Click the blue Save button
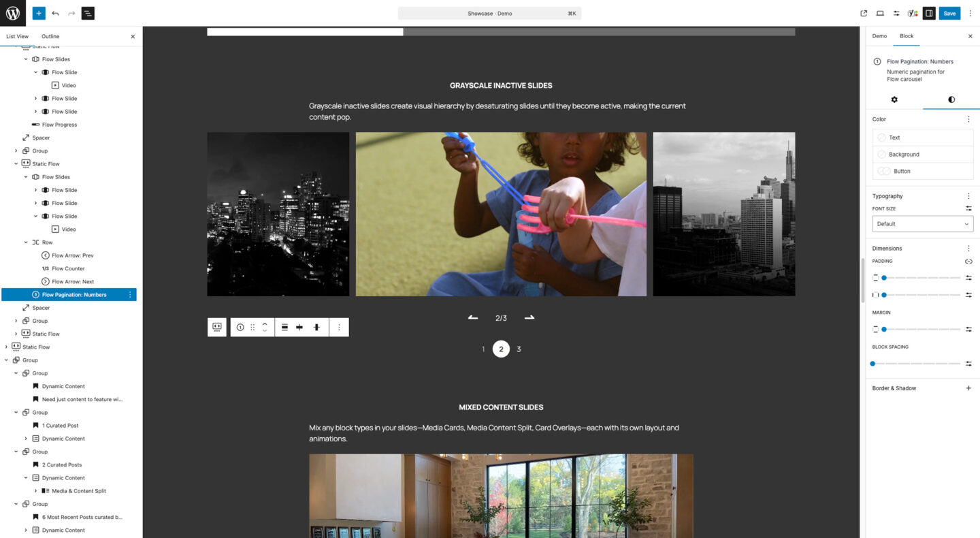This screenshot has width=980, height=538. point(949,13)
